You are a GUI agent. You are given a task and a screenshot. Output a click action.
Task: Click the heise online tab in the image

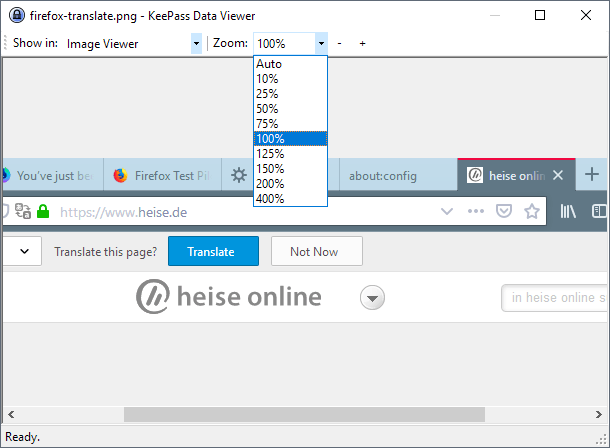pos(516,175)
